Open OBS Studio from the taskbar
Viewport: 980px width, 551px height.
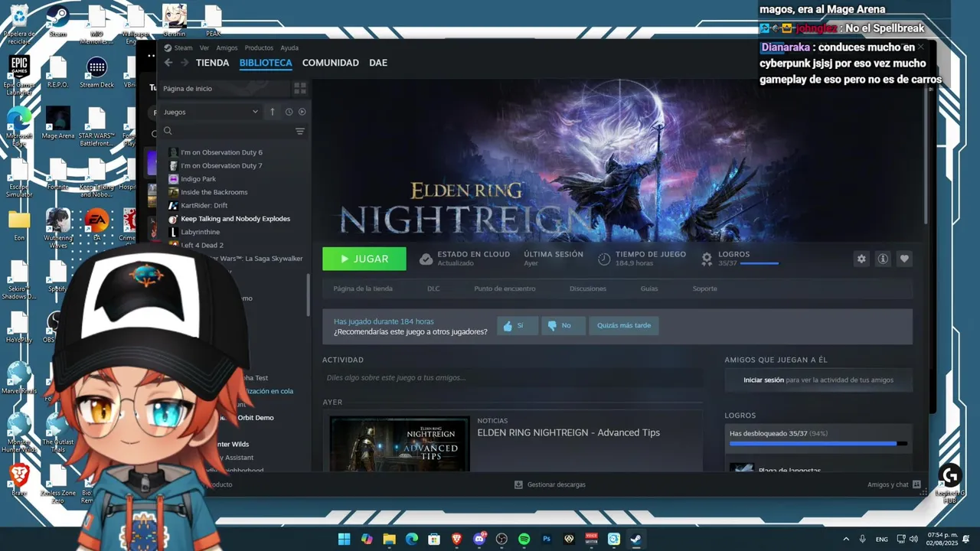pyautogui.click(x=501, y=539)
